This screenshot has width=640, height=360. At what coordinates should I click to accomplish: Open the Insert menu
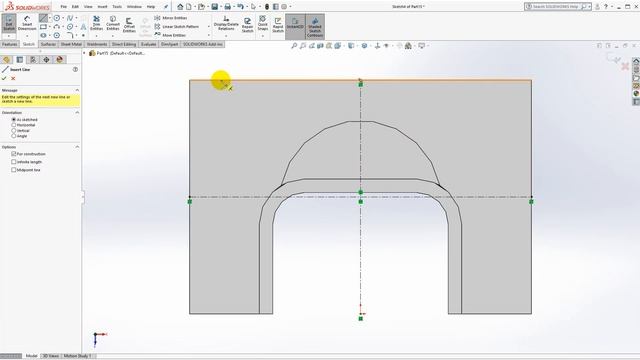coord(102,7)
